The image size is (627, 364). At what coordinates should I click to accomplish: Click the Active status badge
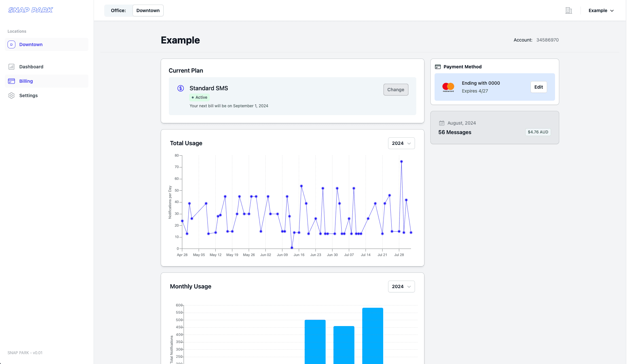click(x=199, y=97)
